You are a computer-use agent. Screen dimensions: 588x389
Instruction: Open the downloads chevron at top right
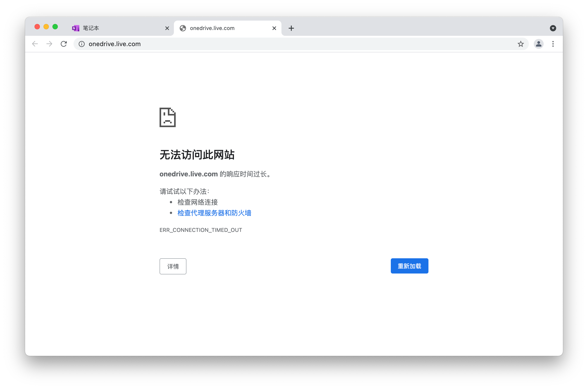[553, 28]
